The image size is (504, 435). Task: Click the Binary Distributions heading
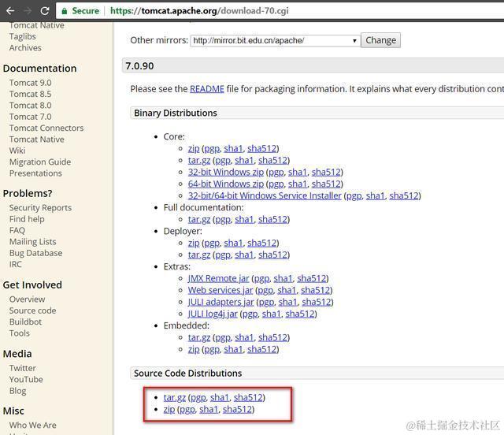[176, 113]
